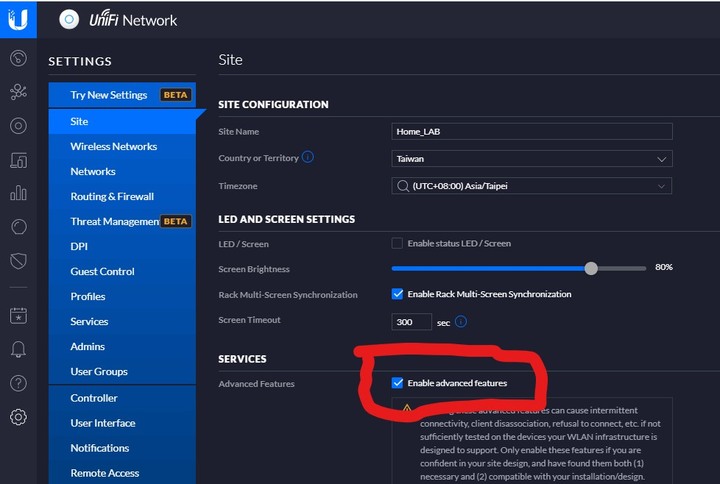Viewport: 720px width, 484px height.
Task: Select Site in the settings menu
Action: coord(123,121)
